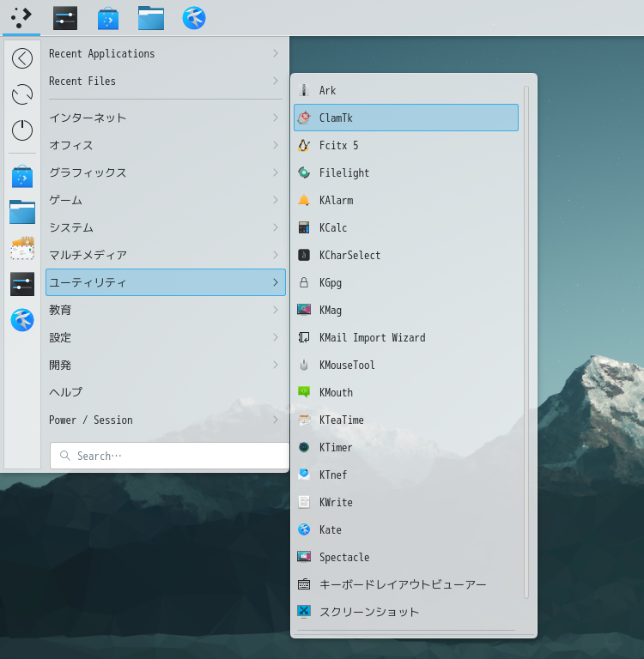644x659 pixels.
Task: Launch the KWrite text editor
Action: [406, 502]
